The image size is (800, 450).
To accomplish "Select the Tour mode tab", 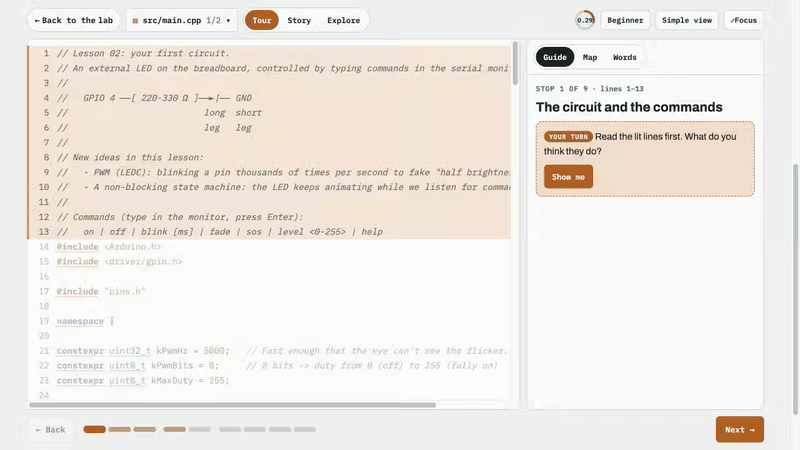I will click(x=262, y=20).
